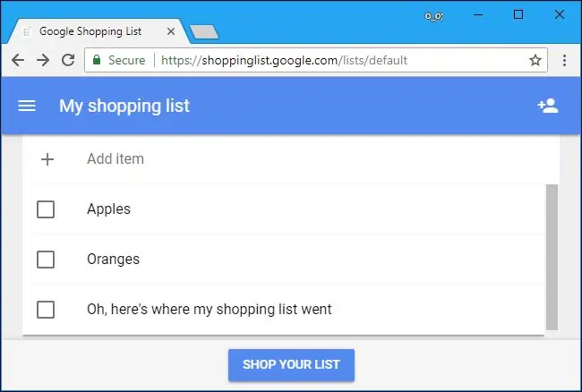This screenshot has width=582, height=392.
Task: Click the plus icon beside Add item
Action: 47,159
